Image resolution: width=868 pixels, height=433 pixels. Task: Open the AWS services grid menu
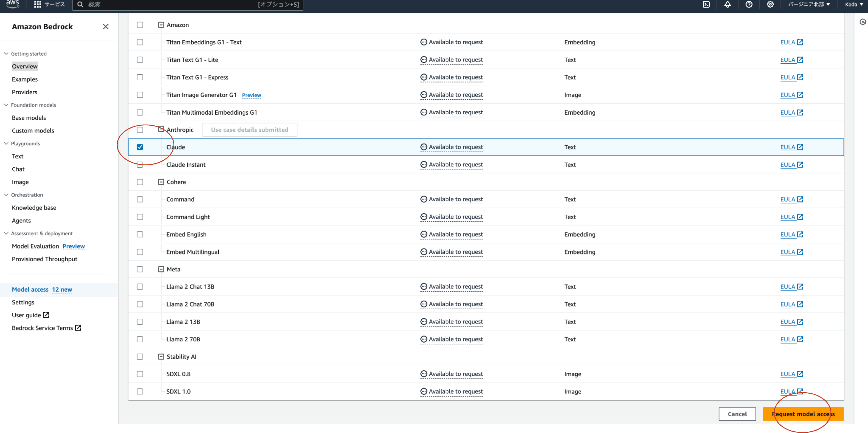pos(37,4)
